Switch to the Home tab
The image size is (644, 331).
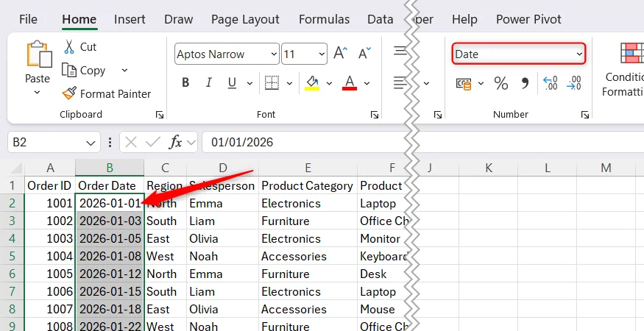point(79,19)
